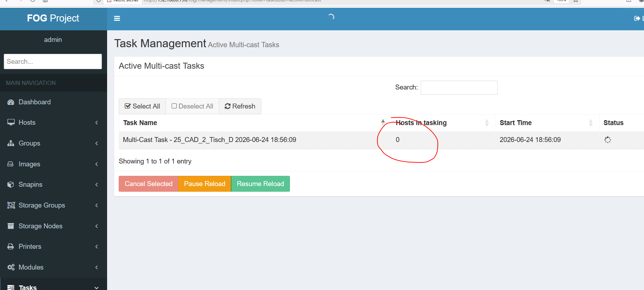644x290 pixels.
Task: Click the Select All button
Action: [142, 106]
